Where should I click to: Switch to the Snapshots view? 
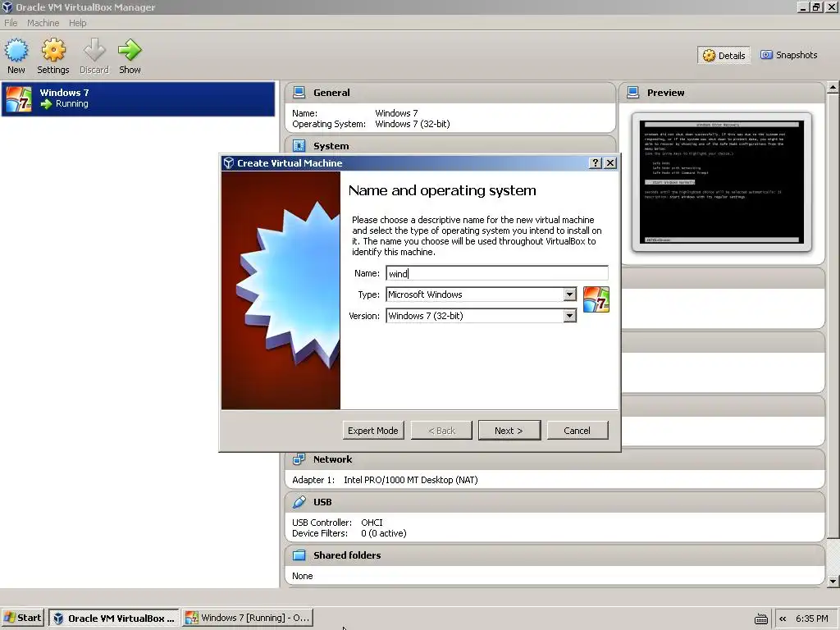pos(789,55)
